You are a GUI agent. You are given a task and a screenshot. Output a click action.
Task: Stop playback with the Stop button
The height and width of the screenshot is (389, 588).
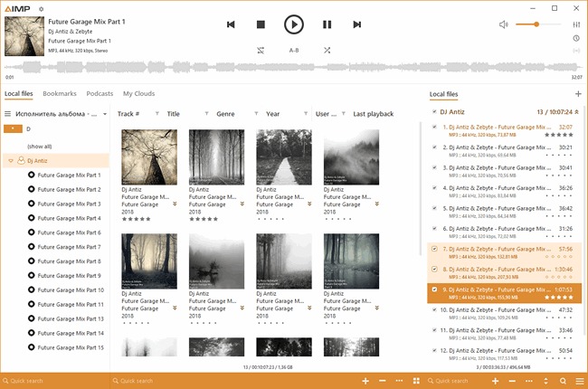click(x=261, y=25)
